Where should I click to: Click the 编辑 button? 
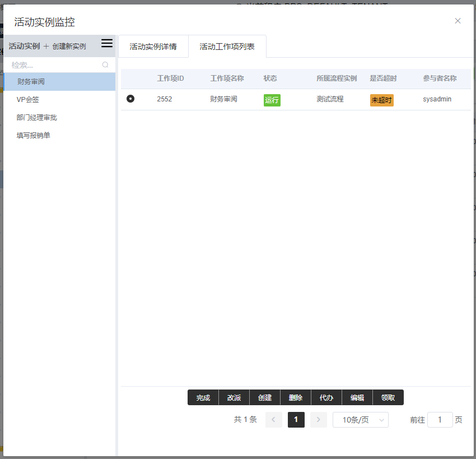click(x=357, y=398)
